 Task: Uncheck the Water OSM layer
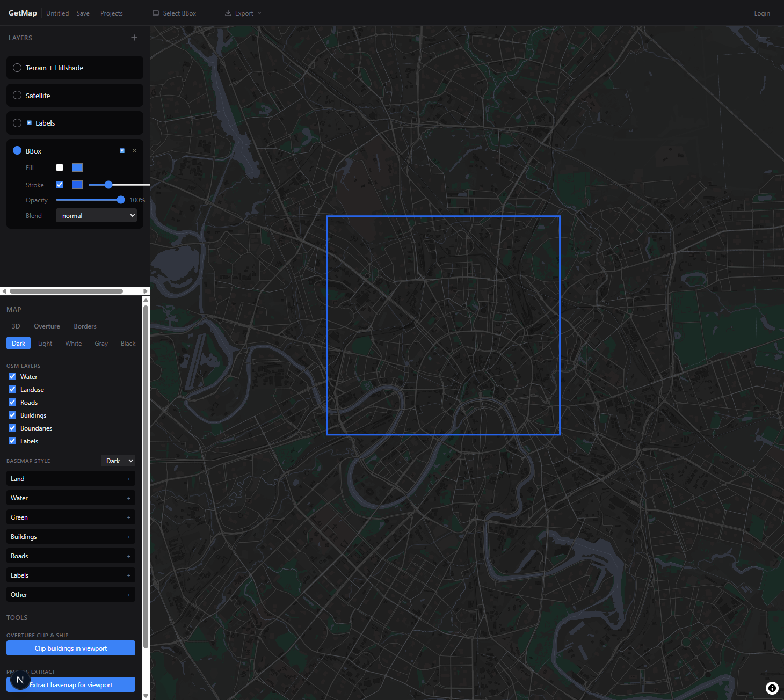12,376
